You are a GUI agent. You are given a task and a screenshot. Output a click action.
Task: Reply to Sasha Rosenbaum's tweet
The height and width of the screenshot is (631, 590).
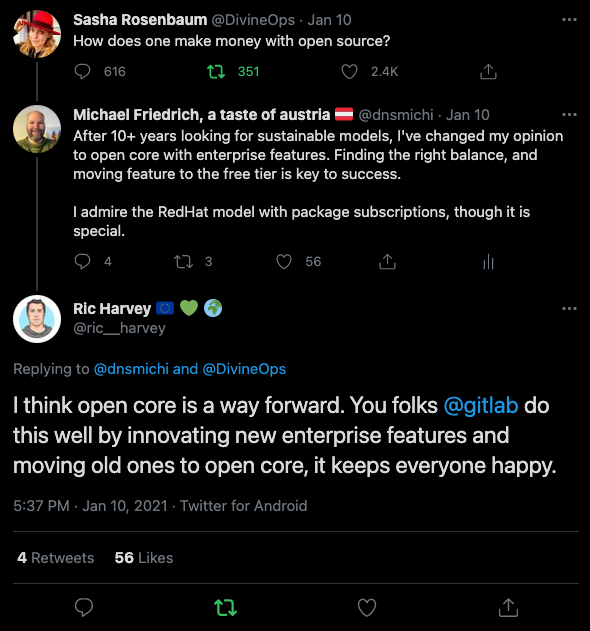click(83, 72)
